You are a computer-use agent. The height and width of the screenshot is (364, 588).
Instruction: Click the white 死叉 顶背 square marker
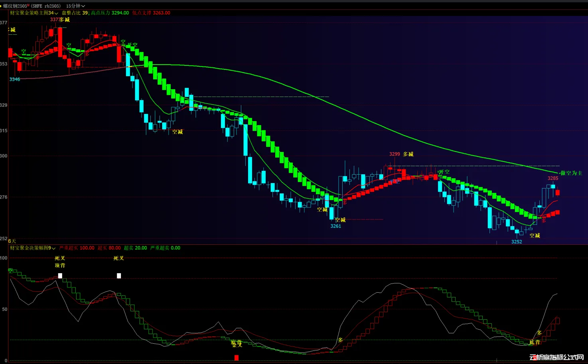[60, 275]
